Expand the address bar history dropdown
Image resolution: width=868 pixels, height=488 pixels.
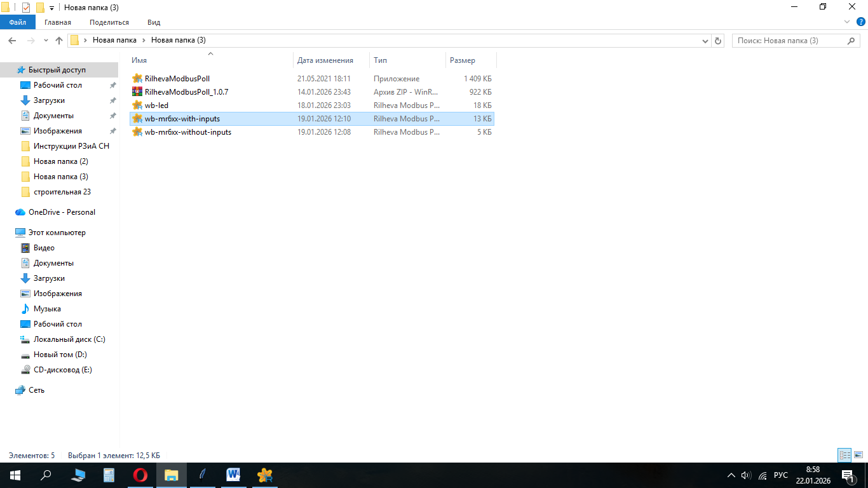tap(705, 41)
